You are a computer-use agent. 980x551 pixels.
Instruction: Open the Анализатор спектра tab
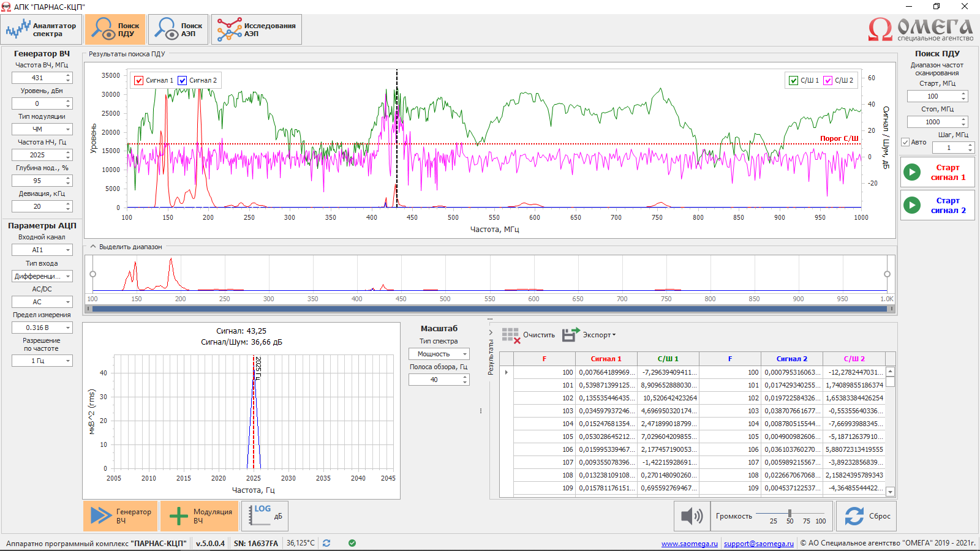[x=42, y=29]
